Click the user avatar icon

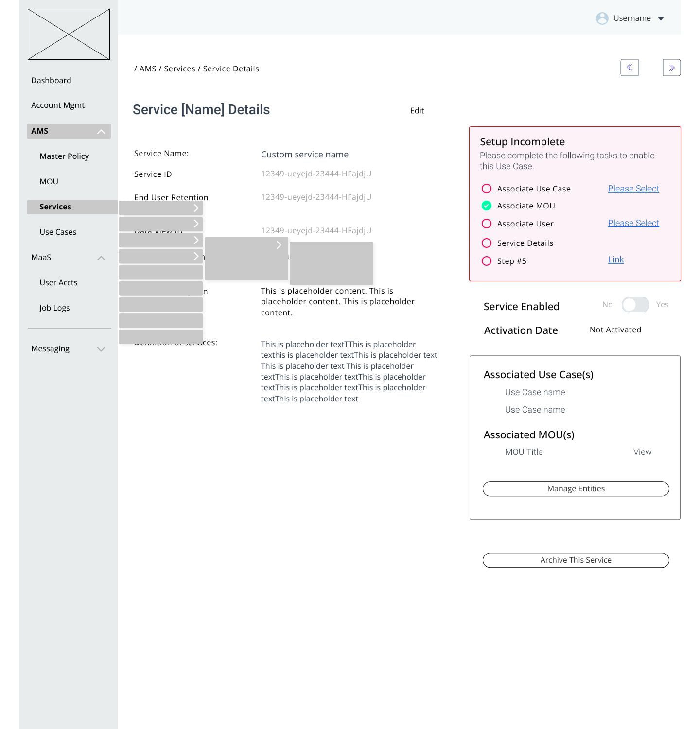point(602,18)
